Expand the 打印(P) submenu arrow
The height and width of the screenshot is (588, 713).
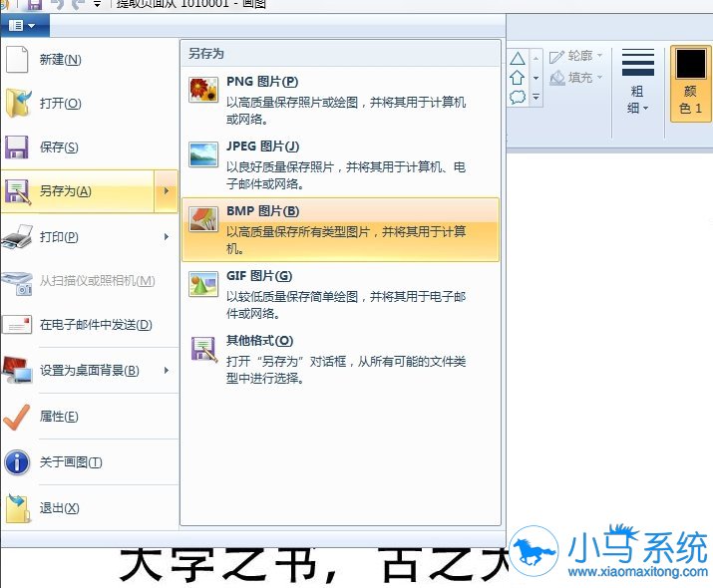pos(167,237)
